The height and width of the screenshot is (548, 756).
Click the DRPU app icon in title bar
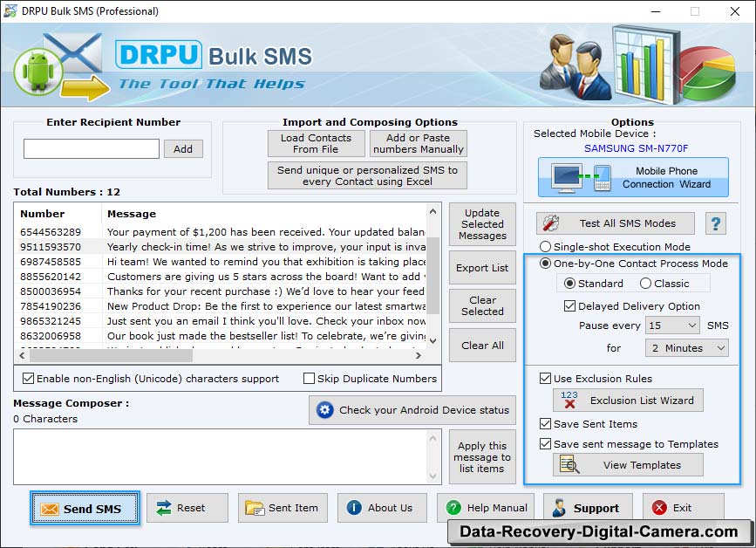tap(10, 10)
